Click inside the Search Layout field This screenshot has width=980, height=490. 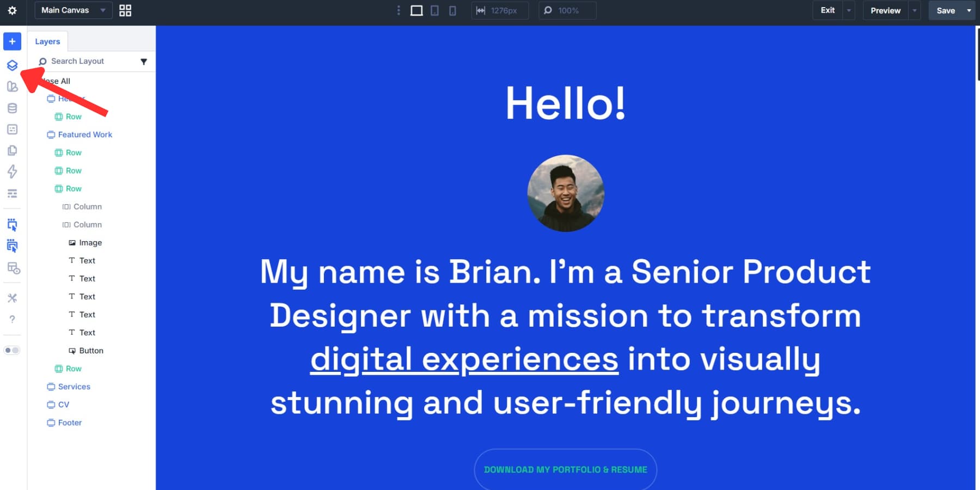coord(87,61)
